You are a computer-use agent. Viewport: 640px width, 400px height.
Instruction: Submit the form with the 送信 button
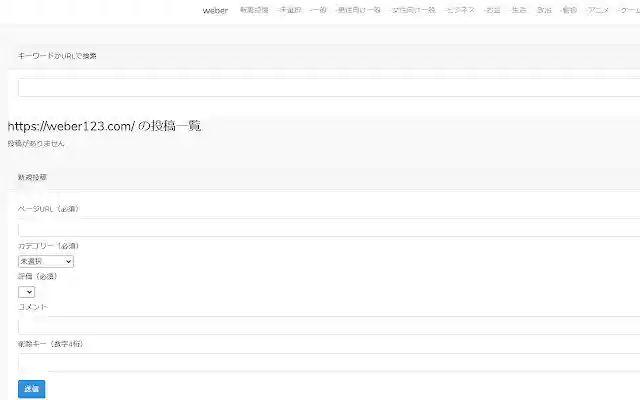click(31, 389)
